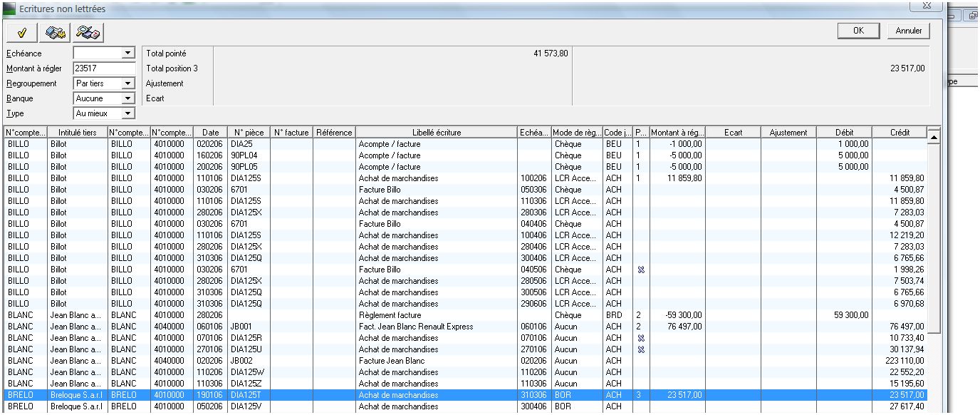Click the magnifier search toolbar icon
Image resolution: width=980 pixels, height=415 pixels.
(89, 31)
